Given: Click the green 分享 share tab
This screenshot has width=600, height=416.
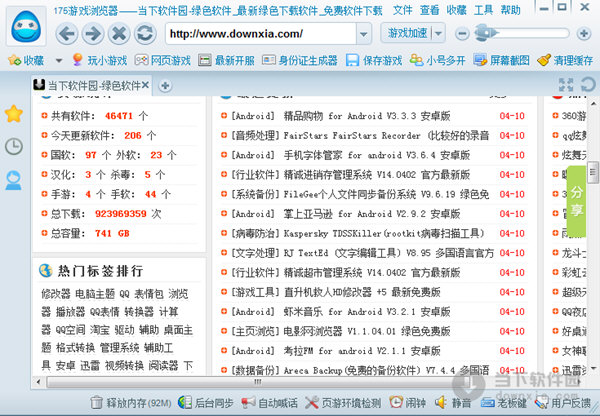Looking at the screenshot, I should [576, 201].
